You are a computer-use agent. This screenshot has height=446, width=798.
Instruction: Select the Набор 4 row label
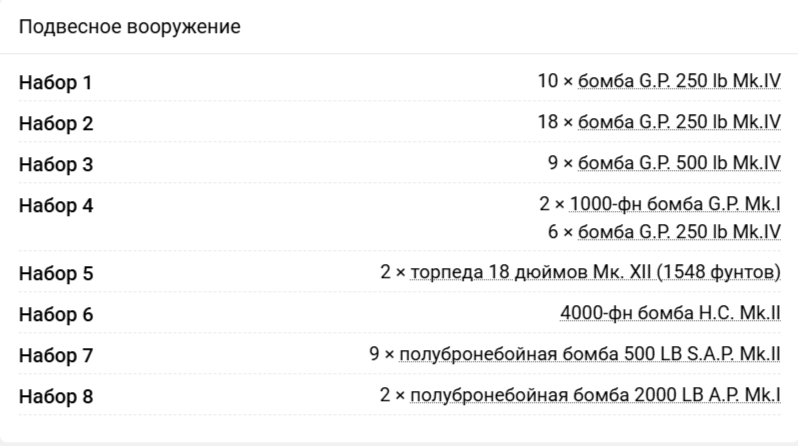(55, 207)
